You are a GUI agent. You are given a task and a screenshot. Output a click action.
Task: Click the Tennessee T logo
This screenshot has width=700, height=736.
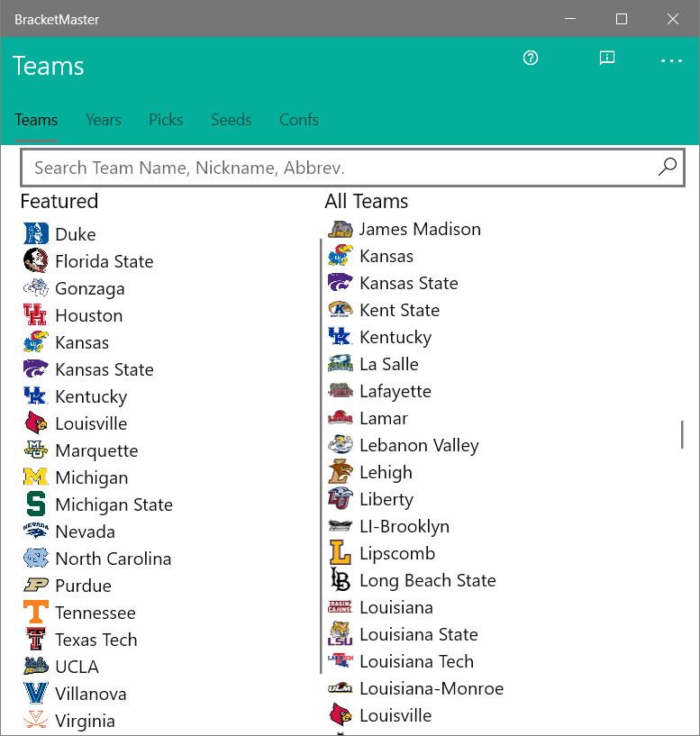click(36, 612)
